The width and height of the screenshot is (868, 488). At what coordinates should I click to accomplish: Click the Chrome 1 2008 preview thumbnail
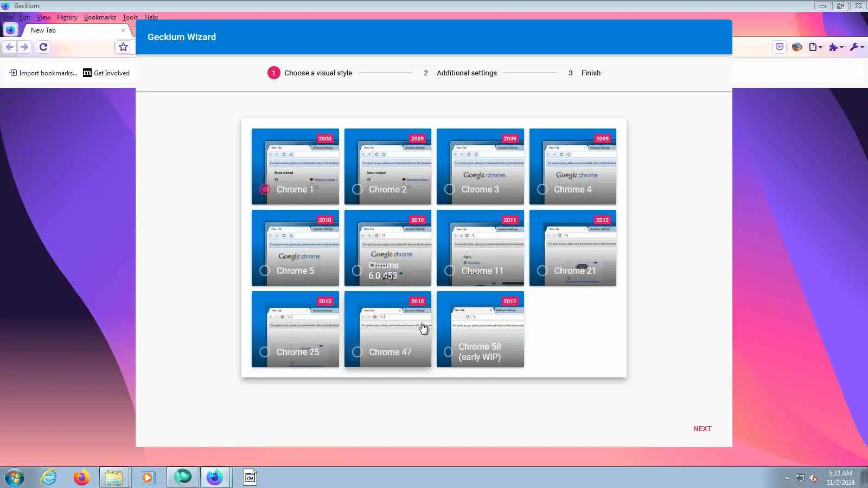click(295, 166)
